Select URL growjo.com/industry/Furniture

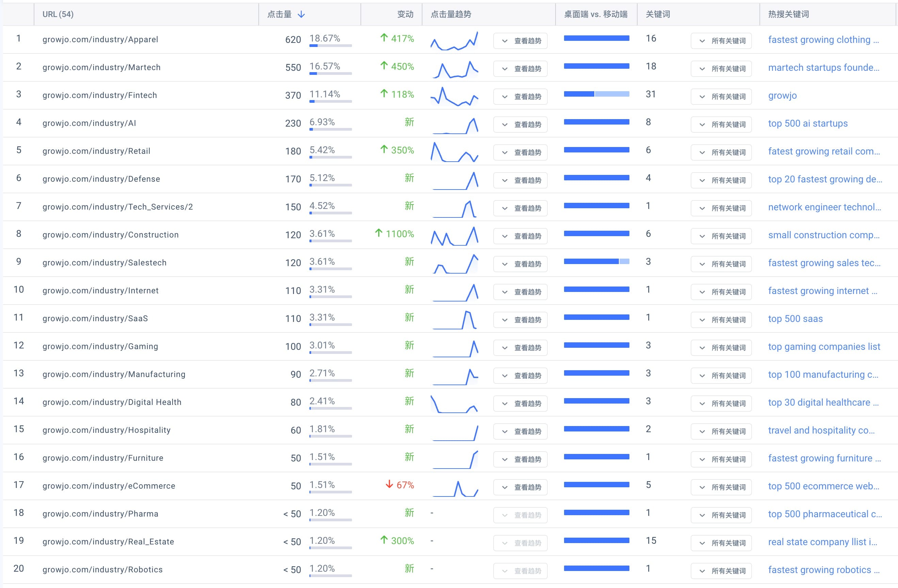point(103,458)
